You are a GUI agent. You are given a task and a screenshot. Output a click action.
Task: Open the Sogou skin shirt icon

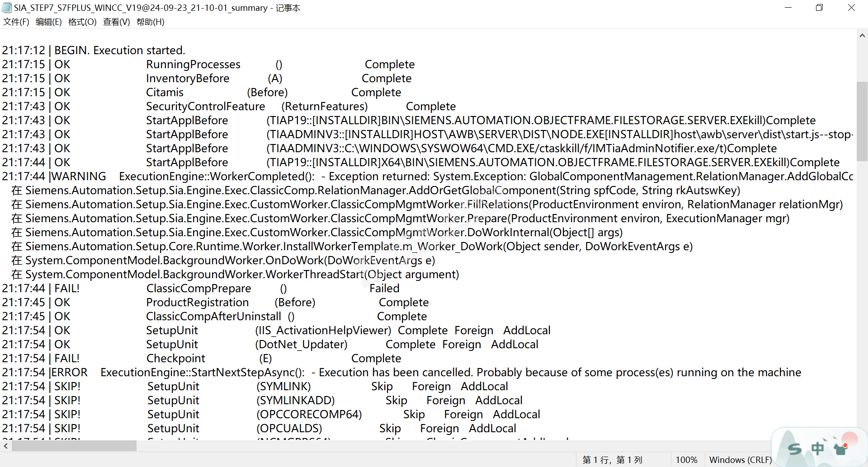pyautogui.click(x=840, y=448)
